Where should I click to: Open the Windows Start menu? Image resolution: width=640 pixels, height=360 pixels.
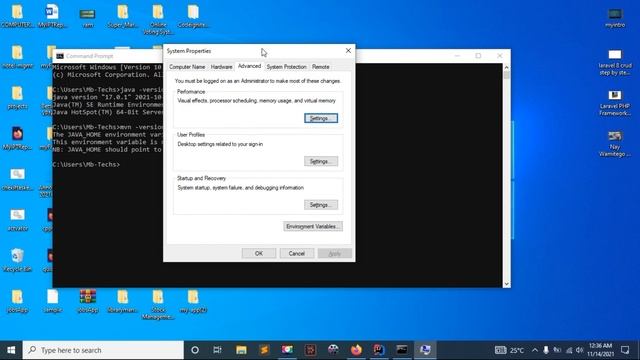coord(11,350)
